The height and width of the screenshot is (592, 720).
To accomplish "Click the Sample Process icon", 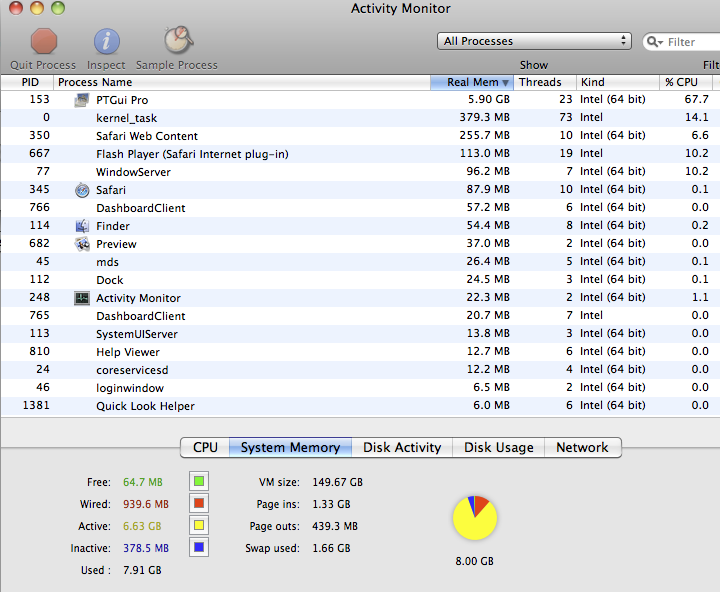I will pyautogui.click(x=178, y=39).
